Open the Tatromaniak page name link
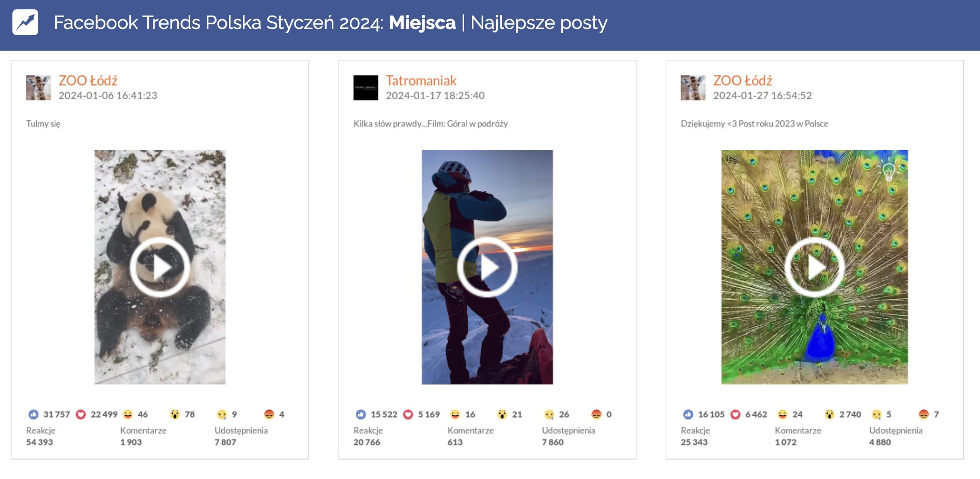 421,81
